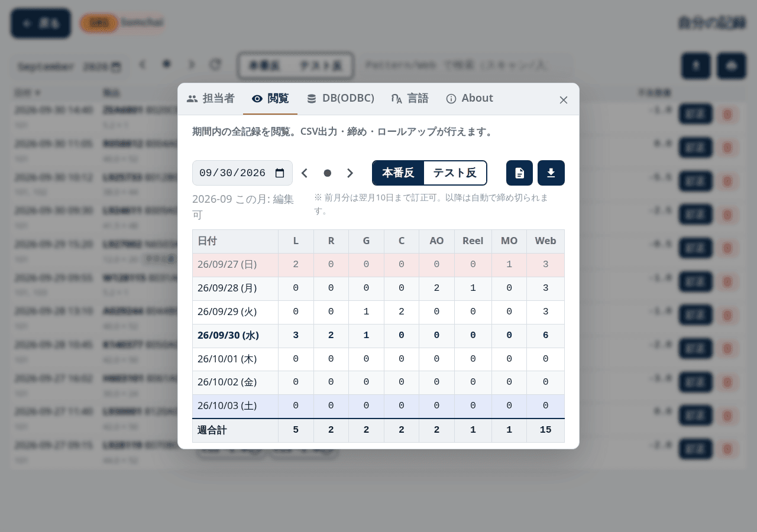Click the 26/09/28 (月) row date
The width and height of the screenshot is (757, 532).
pyautogui.click(x=227, y=288)
